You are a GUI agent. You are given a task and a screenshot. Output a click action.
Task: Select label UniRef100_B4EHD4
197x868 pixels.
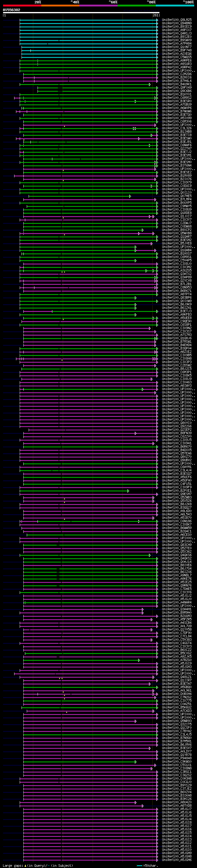(x=177, y=345)
